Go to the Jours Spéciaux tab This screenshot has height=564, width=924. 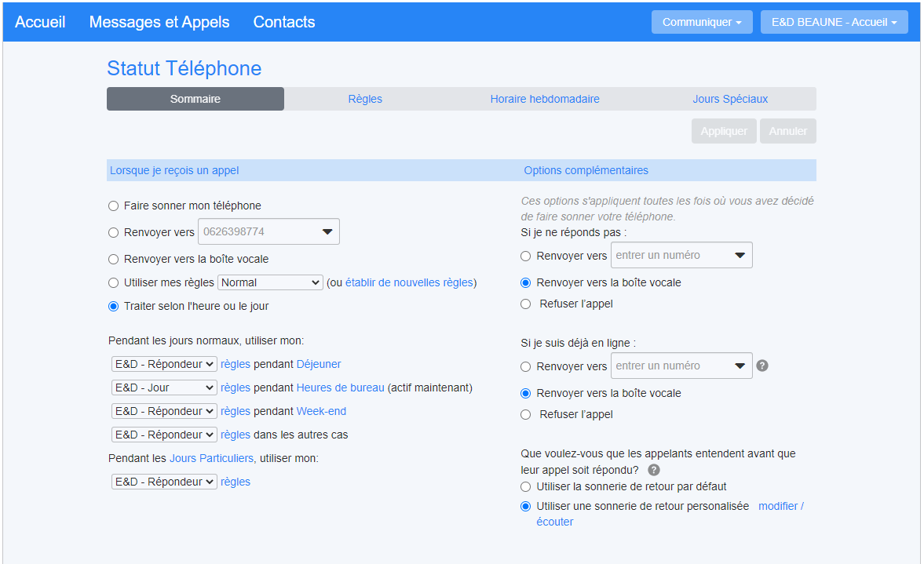click(730, 99)
